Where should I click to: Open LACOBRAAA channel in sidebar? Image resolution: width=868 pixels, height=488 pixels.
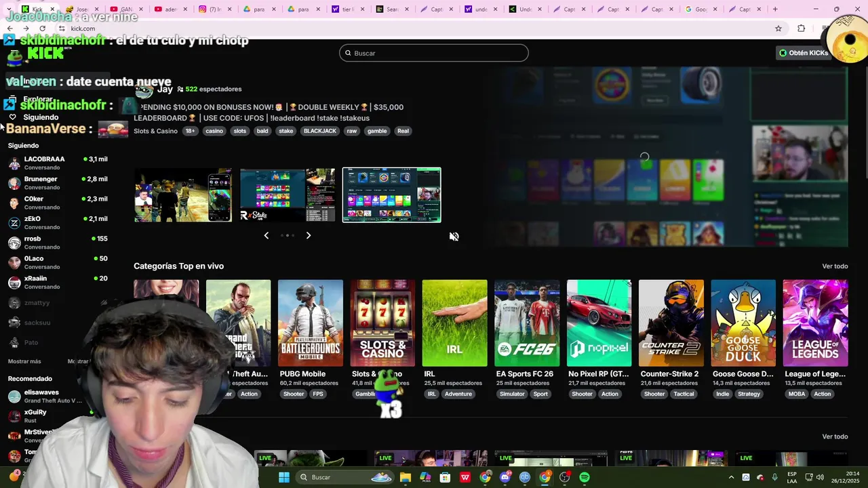(x=58, y=163)
